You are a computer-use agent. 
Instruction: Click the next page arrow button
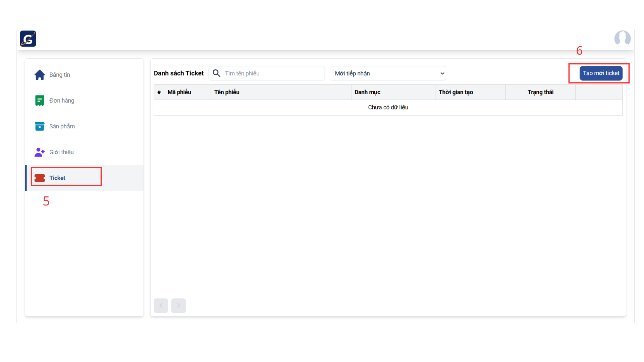178,305
